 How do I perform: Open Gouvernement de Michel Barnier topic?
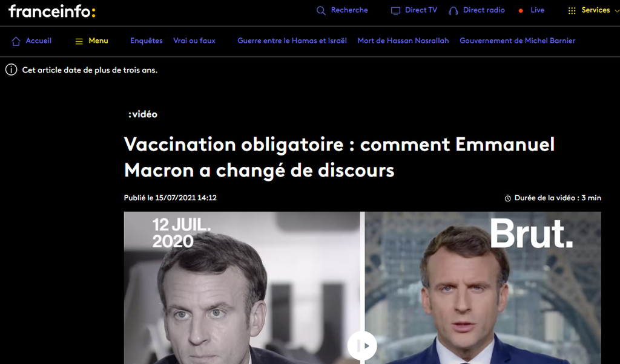pyautogui.click(x=517, y=41)
